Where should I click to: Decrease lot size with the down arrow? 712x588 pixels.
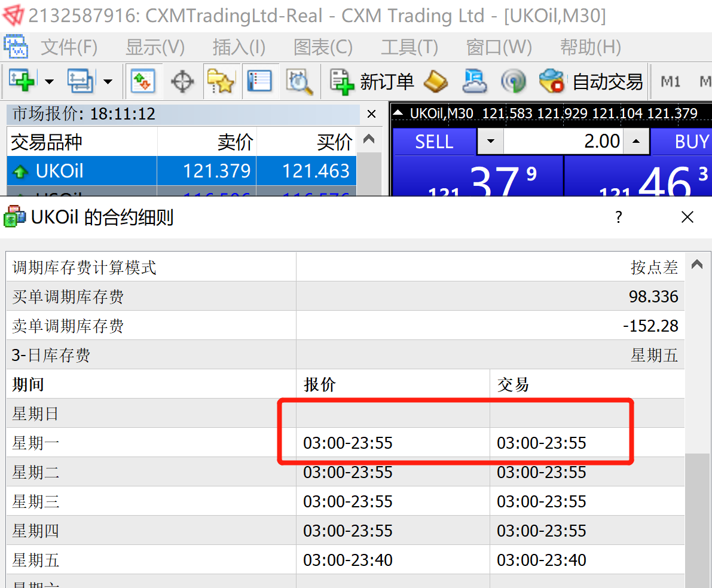tap(490, 141)
